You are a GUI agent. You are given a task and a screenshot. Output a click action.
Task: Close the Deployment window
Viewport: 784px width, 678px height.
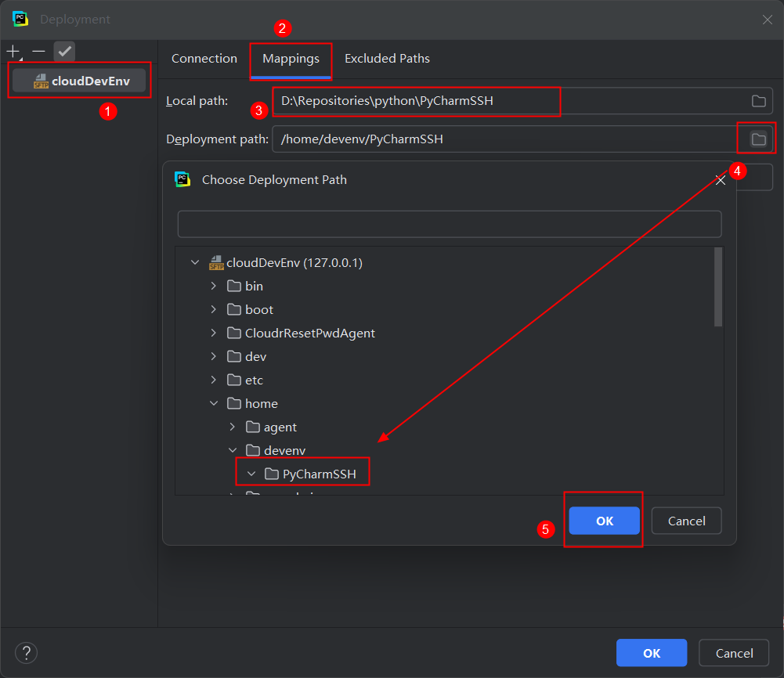767,20
